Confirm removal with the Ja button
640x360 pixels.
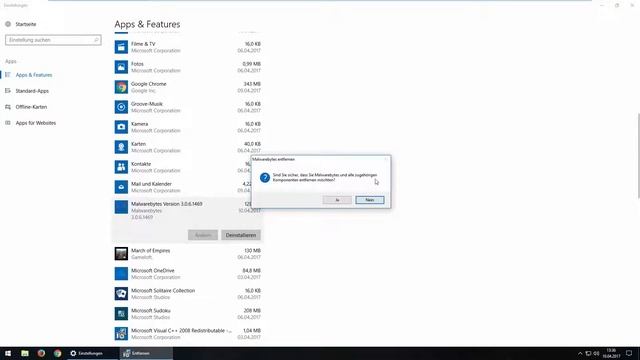tap(337, 200)
